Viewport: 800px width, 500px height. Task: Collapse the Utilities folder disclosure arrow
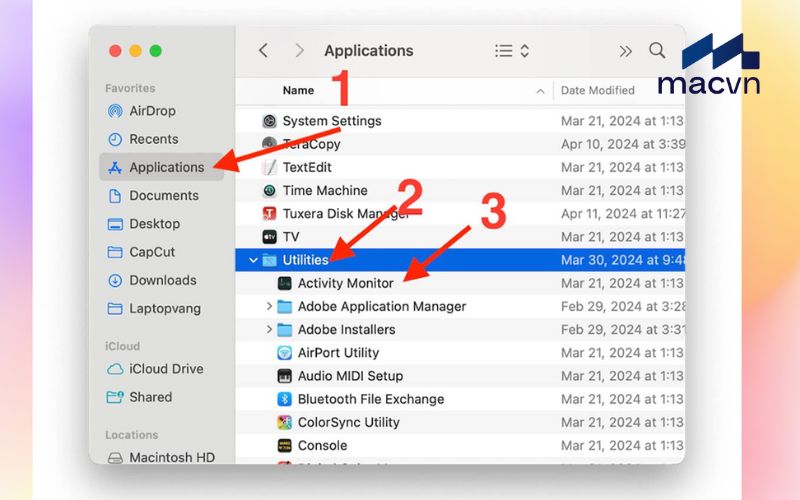[253, 260]
